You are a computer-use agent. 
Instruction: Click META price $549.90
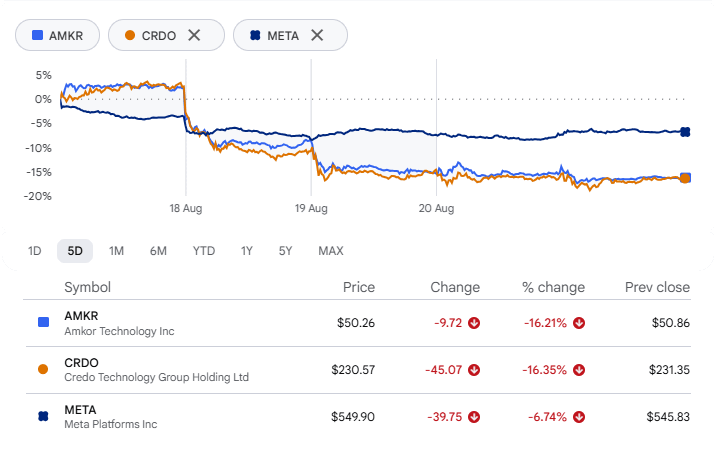point(353,417)
